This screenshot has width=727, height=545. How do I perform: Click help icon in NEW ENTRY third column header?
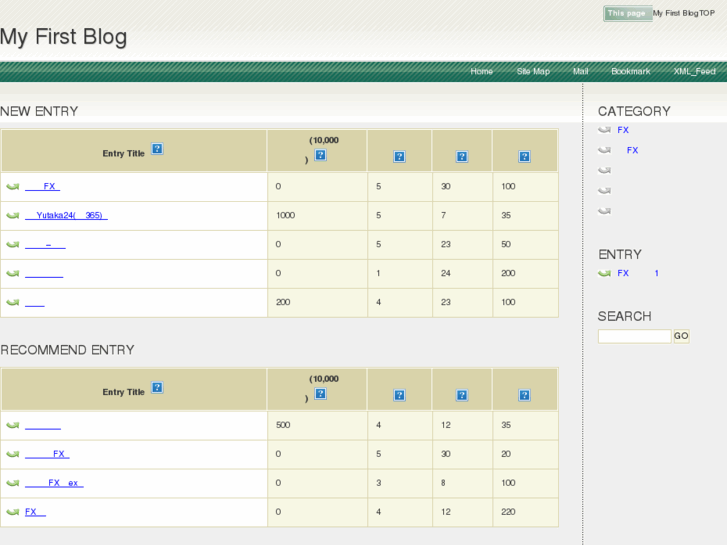point(399,156)
